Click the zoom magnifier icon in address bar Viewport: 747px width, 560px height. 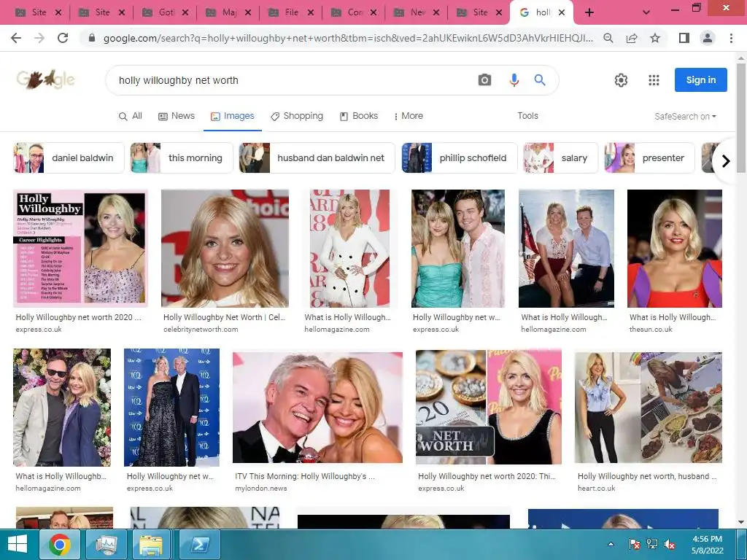coord(608,38)
